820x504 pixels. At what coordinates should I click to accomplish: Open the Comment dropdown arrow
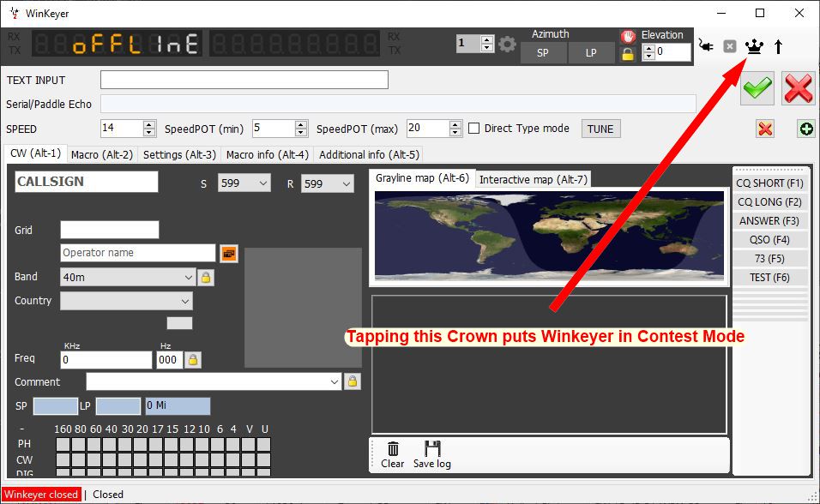tap(335, 381)
